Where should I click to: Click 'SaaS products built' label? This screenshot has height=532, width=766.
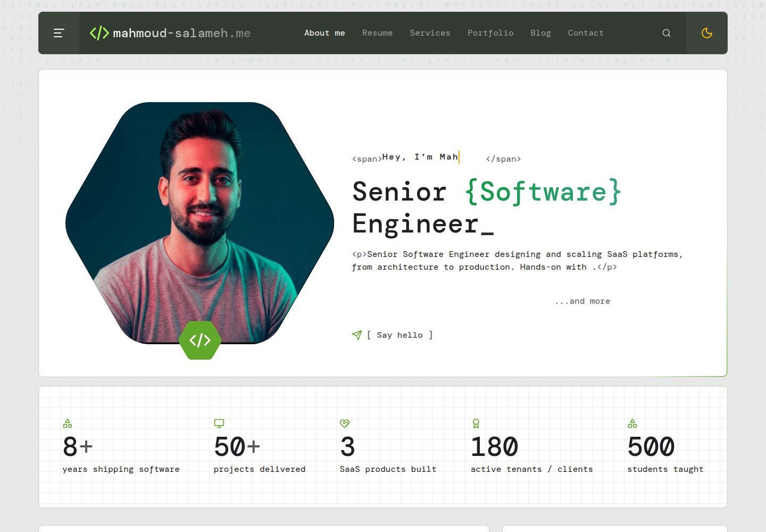[388, 469]
